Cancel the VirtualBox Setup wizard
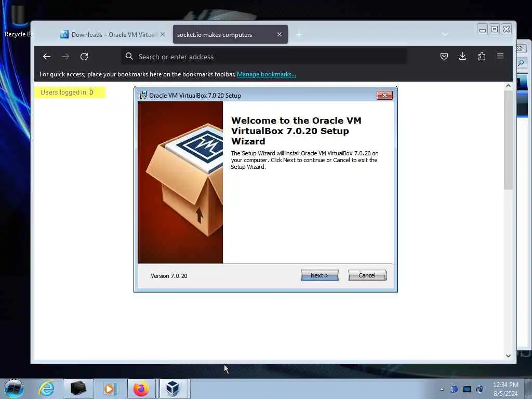 [x=367, y=275]
